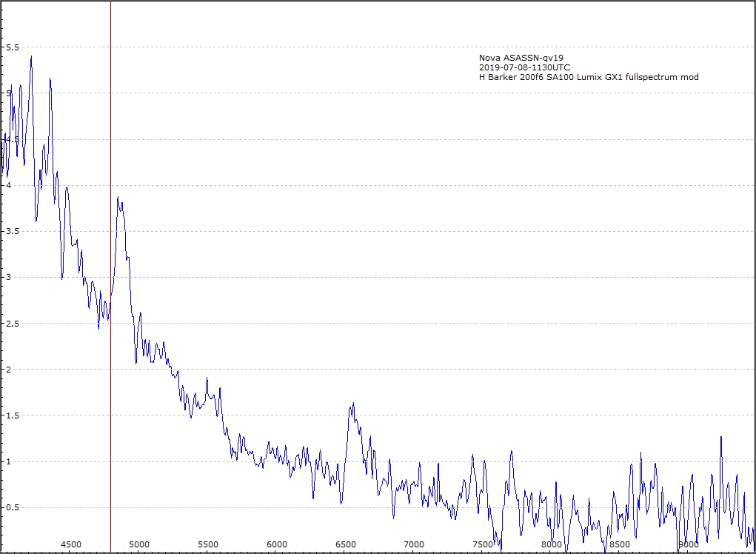756x554 pixels.
Task: Click the 7000 x-axis label
Action: pos(414,544)
